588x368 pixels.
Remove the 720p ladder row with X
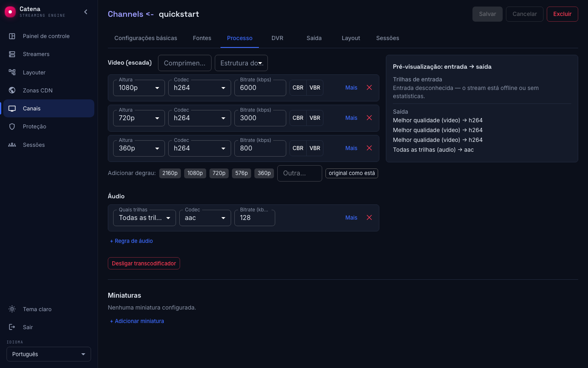369,118
